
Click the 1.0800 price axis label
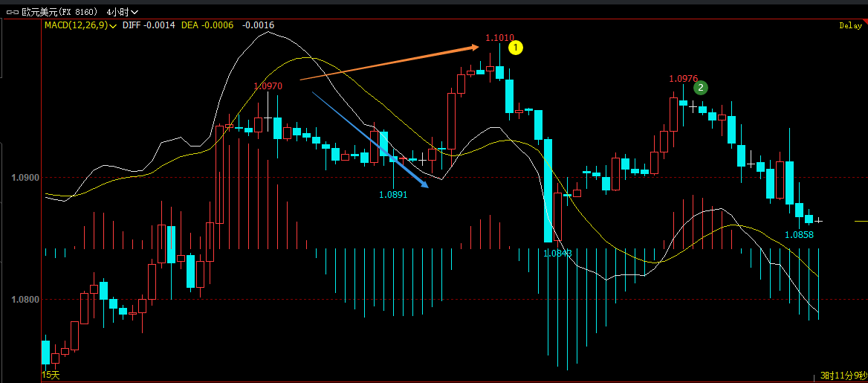[x=25, y=300]
